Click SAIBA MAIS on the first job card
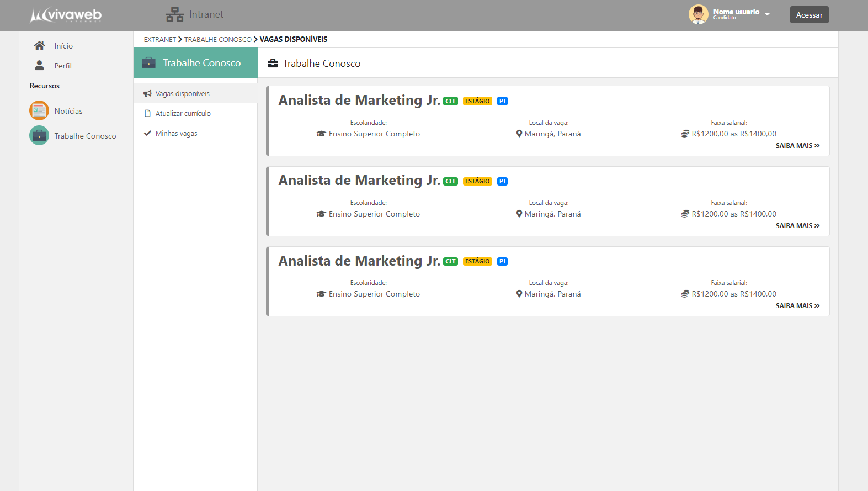Viewport: 868px width, 491px height. [797, 146]
